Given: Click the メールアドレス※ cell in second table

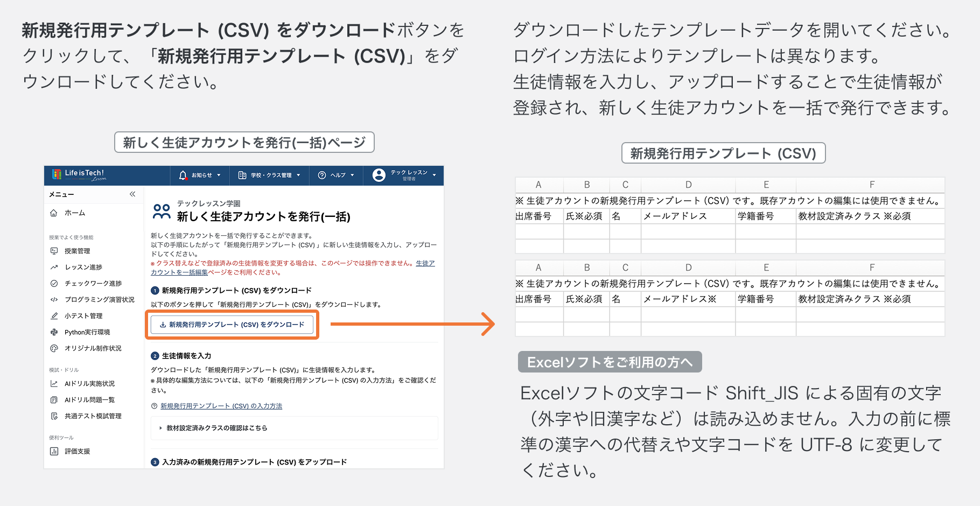Looking at the screenshot, I should click(688, 299).
